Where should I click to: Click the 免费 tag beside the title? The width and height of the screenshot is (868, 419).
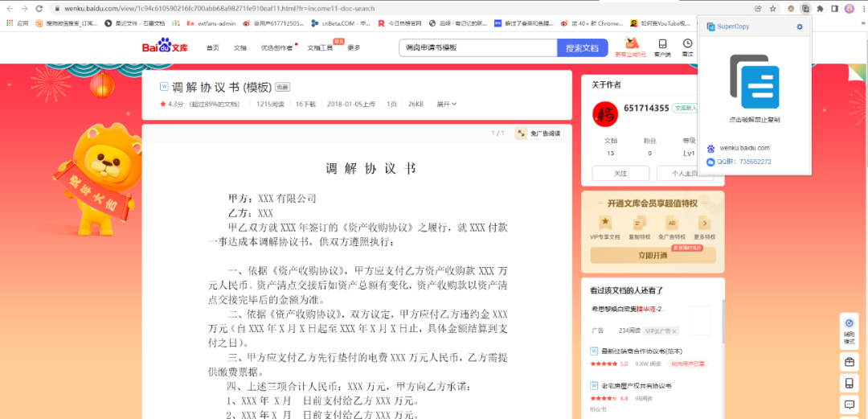[282, 87]
